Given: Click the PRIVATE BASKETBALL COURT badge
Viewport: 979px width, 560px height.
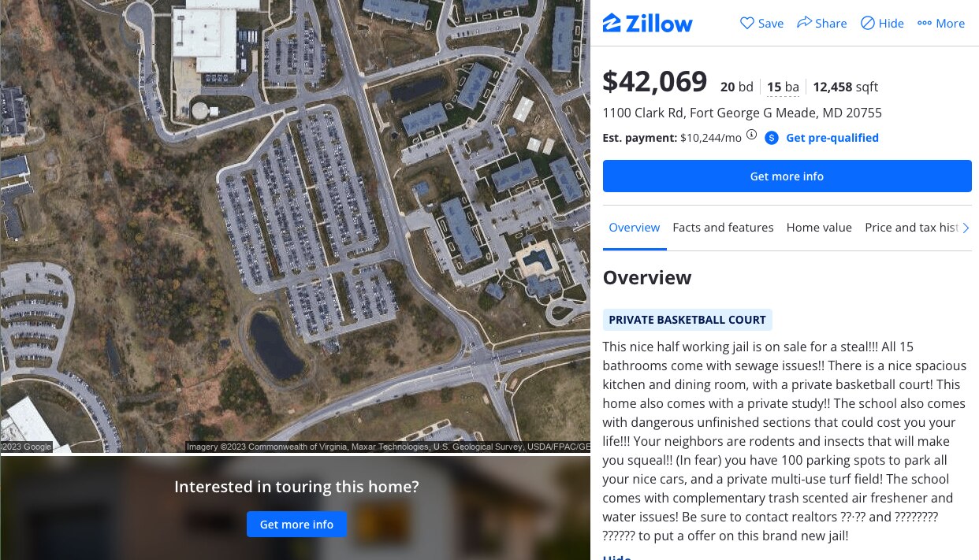Looking at the screenshot, I should coord(687,320).
